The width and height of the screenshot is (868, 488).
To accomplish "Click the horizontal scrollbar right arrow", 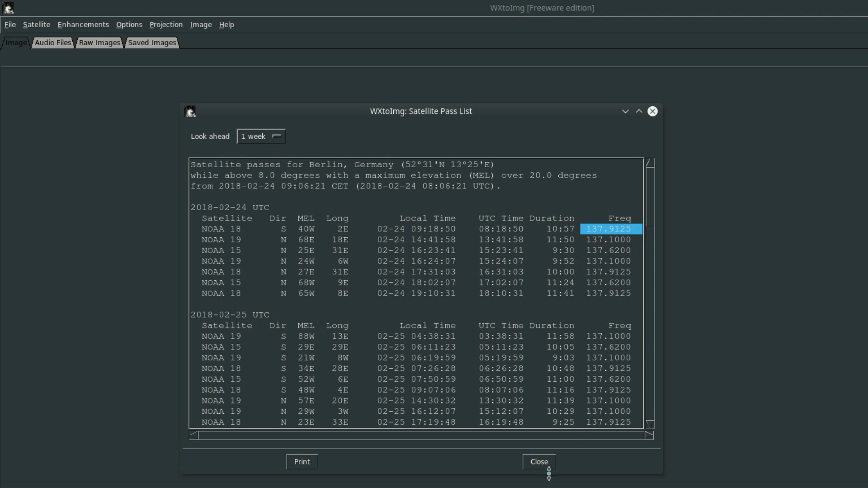I will (x=650, y=435).
